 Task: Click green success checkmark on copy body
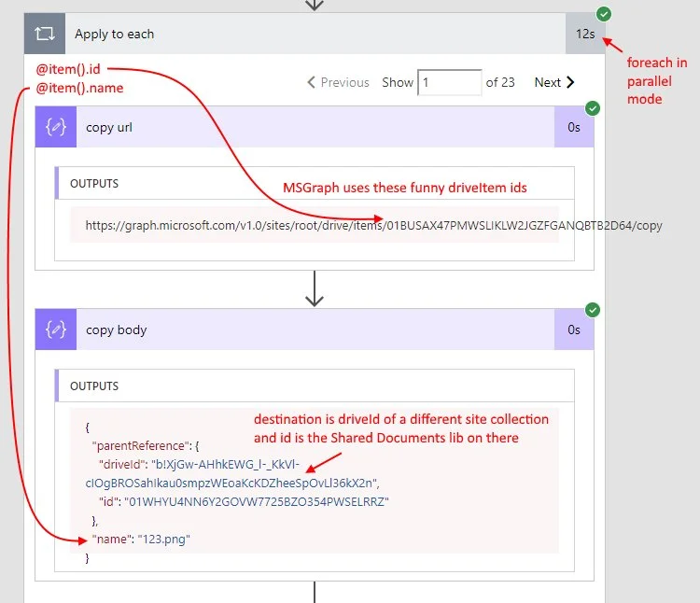point(592,310)
